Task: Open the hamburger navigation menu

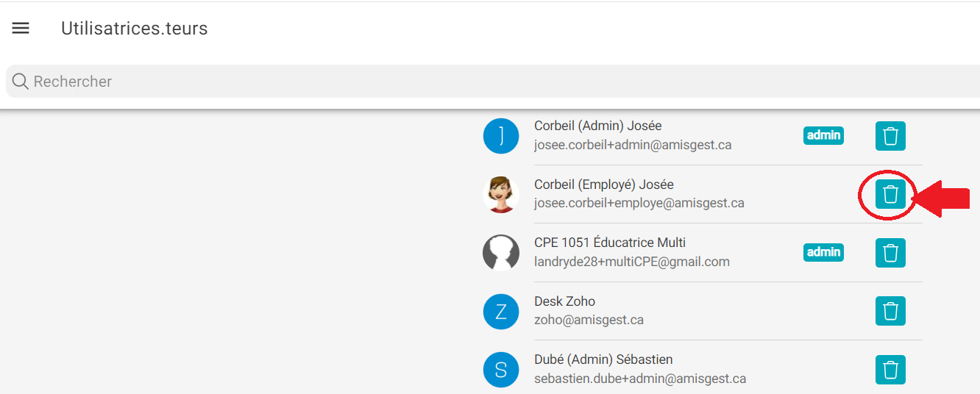Action: coord(21,29)
